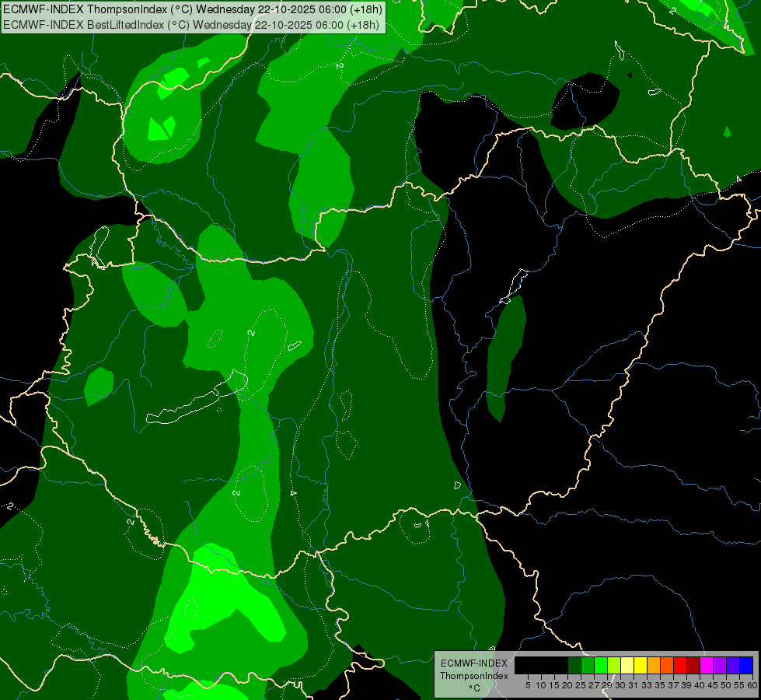Pick the light orange 33–35 legend swatch
The image size is (761, 700).
654,665
